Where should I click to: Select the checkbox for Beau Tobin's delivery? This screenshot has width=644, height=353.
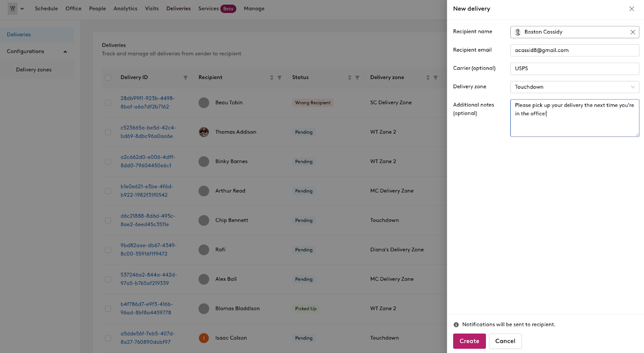coord(108,103)
